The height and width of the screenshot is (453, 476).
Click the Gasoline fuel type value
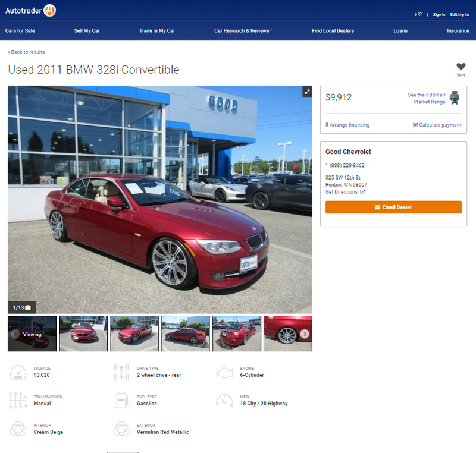tap(147, 404)
